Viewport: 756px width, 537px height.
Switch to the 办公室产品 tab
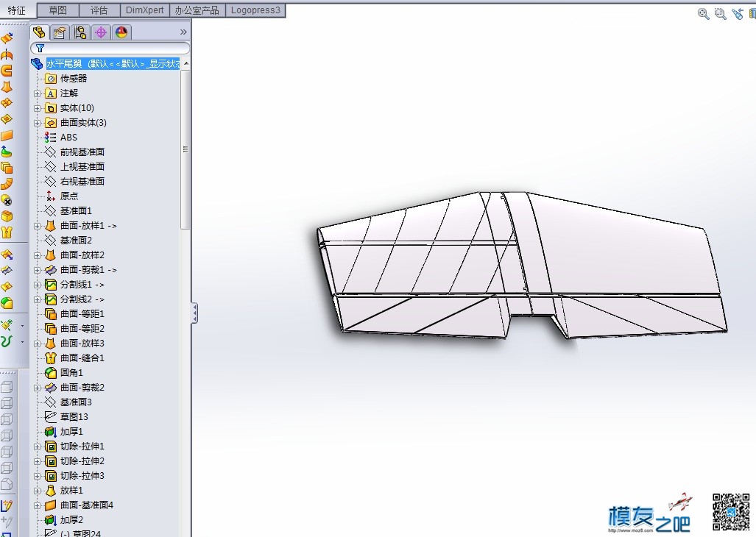(x=197, y=10)
